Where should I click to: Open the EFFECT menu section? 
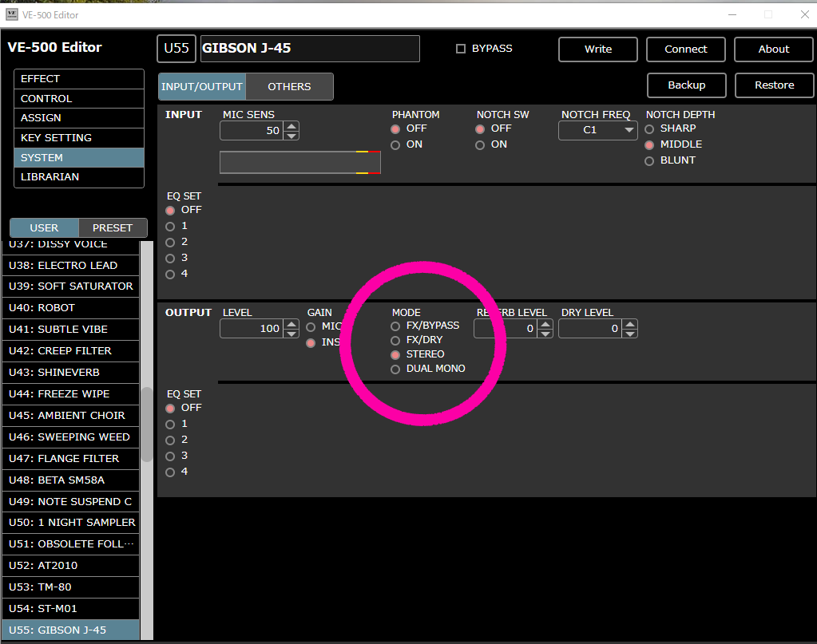(79, 79)
